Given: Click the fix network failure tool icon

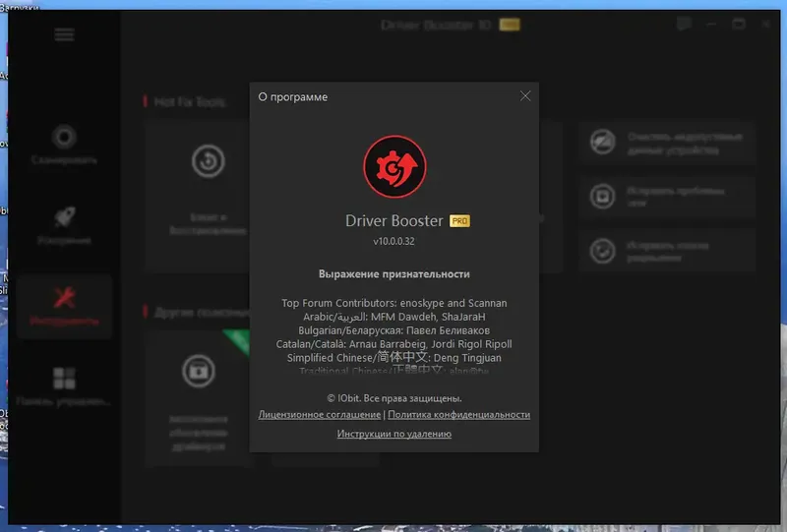Looking at the screenshot, I should [x=602, y=197].
